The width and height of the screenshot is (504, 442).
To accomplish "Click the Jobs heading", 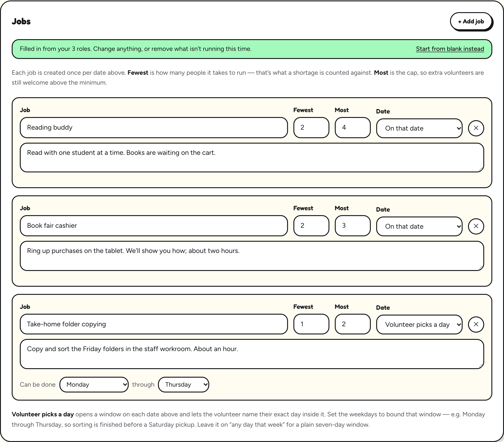I will click(x=21, y=21).
